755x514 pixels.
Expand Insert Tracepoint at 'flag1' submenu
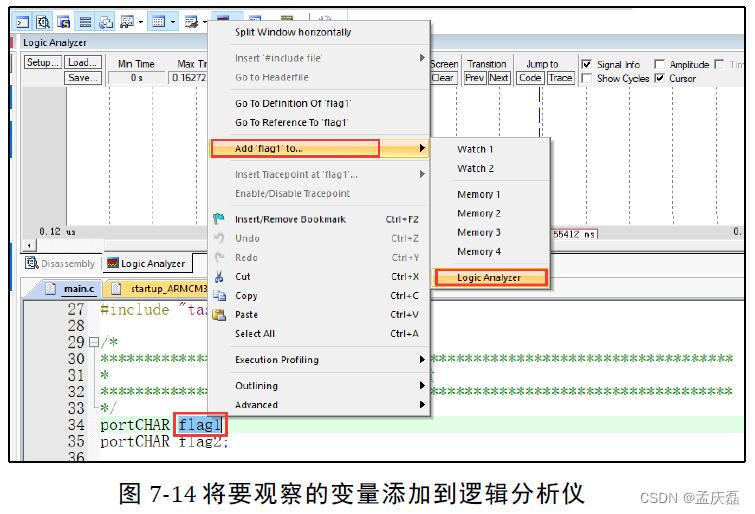(x=422, y=174)
